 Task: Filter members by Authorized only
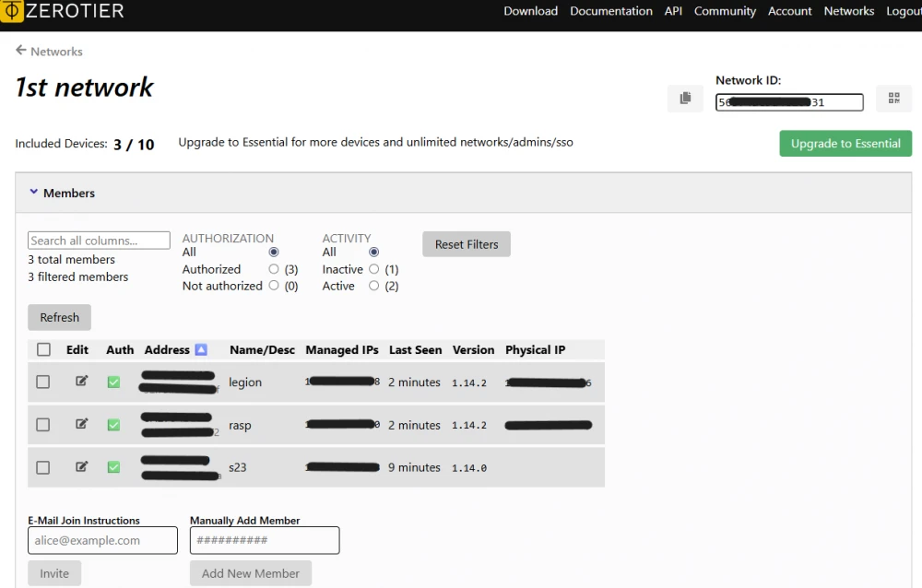point(276,269)
